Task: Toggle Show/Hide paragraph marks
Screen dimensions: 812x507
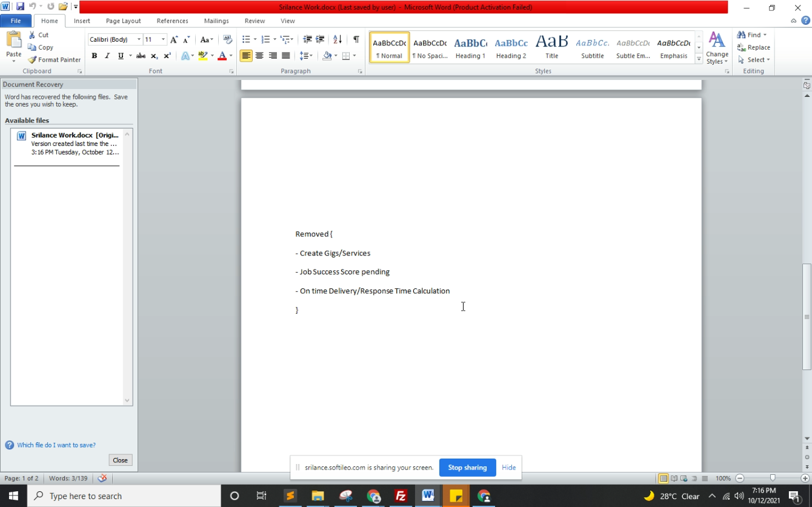Action: coord(356,39)
